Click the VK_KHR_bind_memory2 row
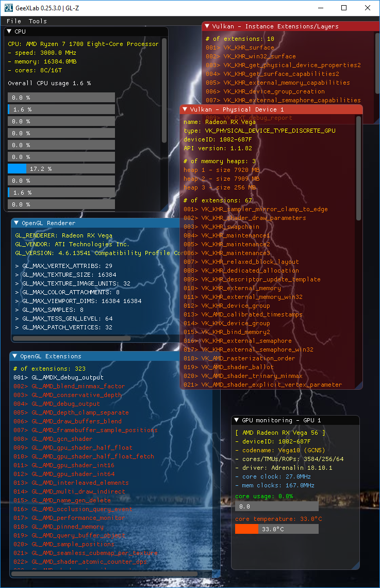This screenshot has height=588, width=380. coord(227,332)
